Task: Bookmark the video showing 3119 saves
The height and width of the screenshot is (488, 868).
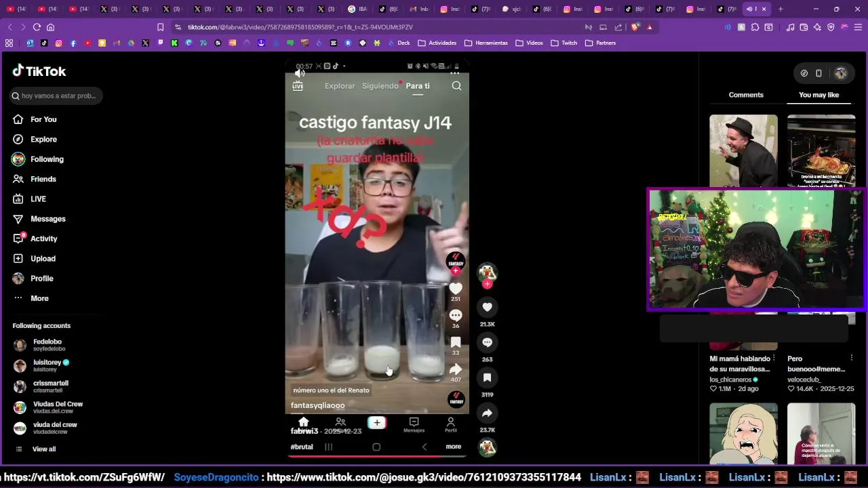Action: (487, 378)
